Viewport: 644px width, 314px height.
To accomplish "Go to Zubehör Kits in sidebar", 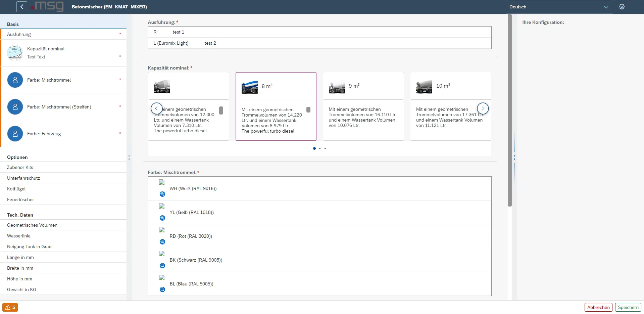I will tap(20, 167).
